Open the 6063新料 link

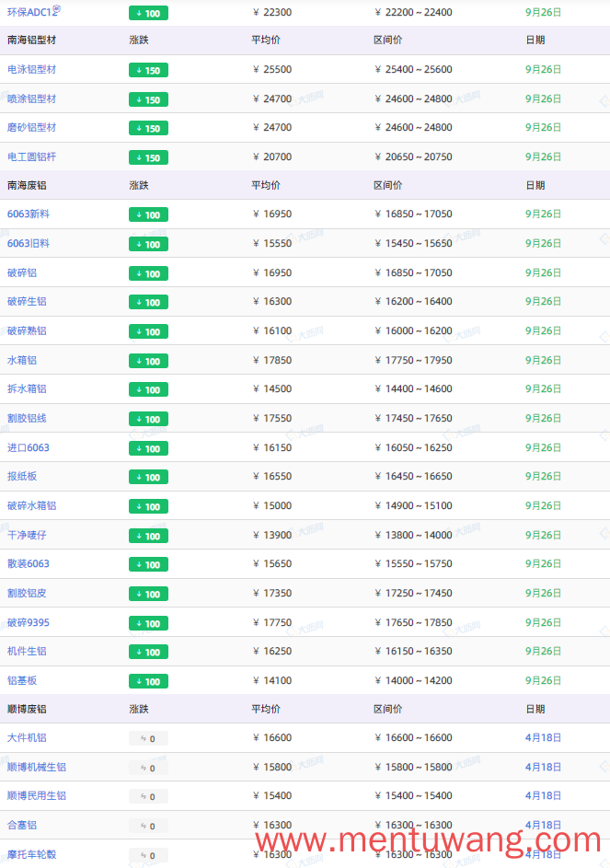pos(29,214)
